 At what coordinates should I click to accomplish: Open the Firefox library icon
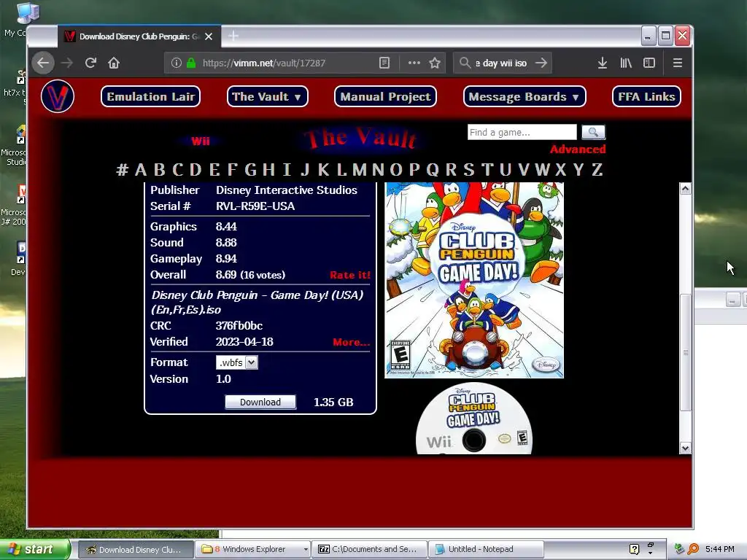click(626, 63)
